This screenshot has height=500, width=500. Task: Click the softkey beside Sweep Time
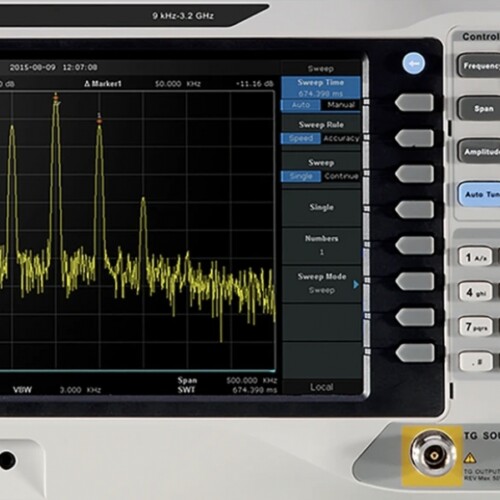tap(414, 102)
